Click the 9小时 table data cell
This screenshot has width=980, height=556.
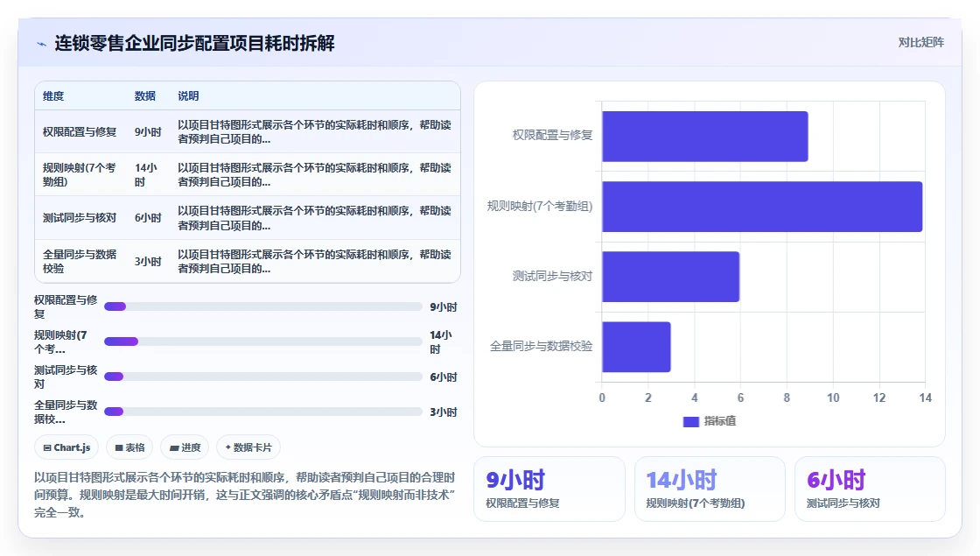click(148, 132)
